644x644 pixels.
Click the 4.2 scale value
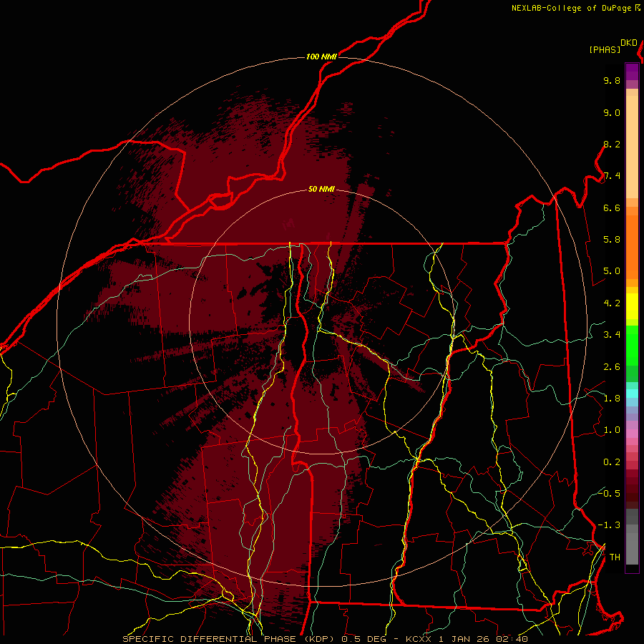click(x=612, y=303)
